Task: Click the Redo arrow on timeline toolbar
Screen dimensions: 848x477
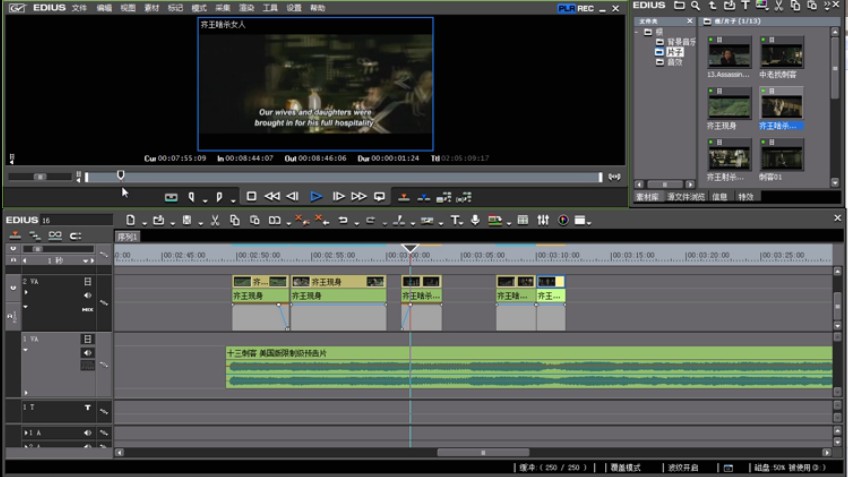Action: click(x=370, y=220)
